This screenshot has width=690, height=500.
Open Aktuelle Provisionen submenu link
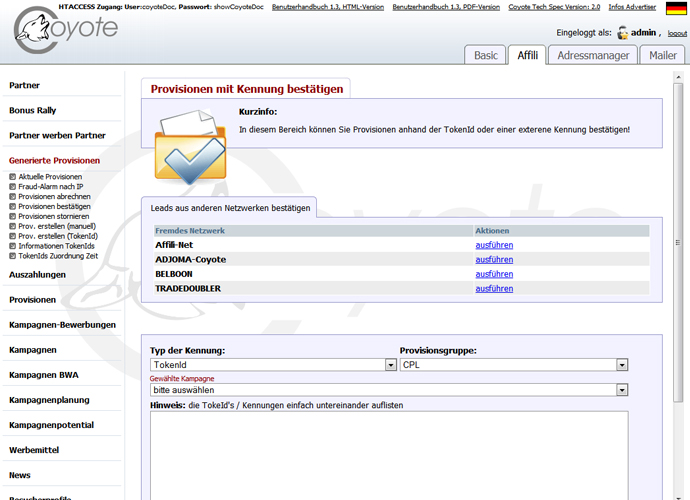50,176
